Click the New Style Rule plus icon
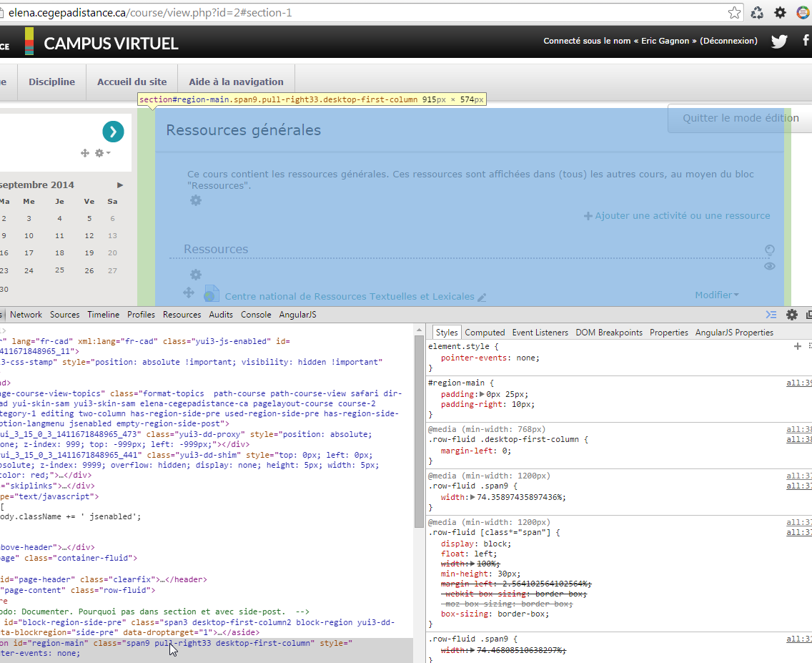This screenshot has width=812, height=663. pos(798,346)
